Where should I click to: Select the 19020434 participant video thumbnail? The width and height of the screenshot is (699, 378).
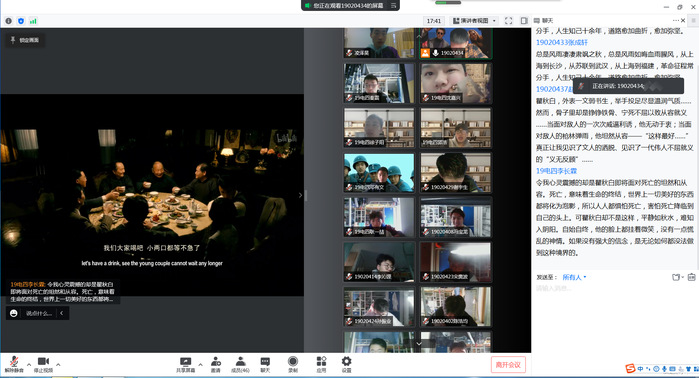(456, 43)
